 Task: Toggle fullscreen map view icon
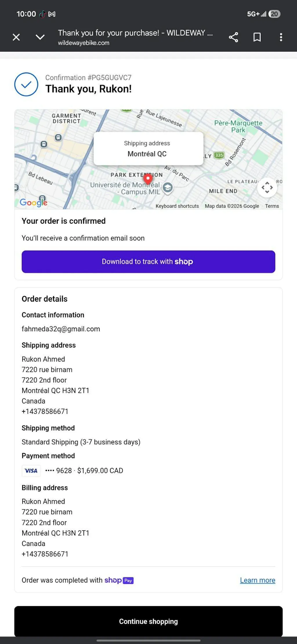267,188
